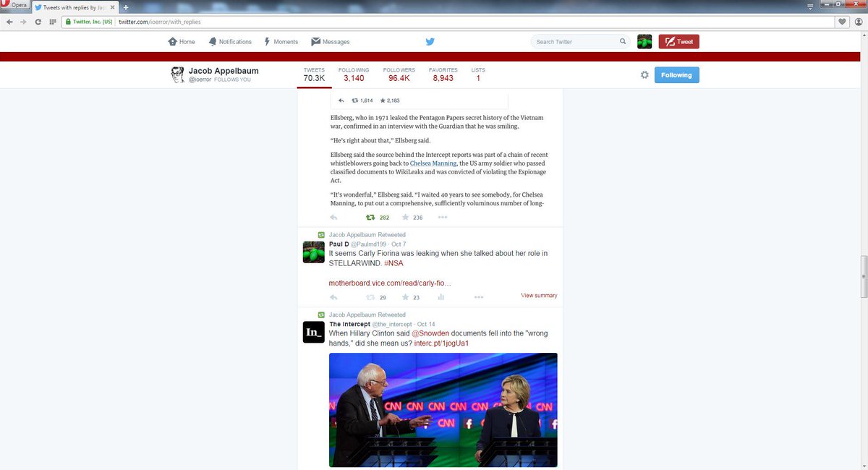Open more options on the Ellsberg tweet
This screenshot has height=470, width=868.
443,217
